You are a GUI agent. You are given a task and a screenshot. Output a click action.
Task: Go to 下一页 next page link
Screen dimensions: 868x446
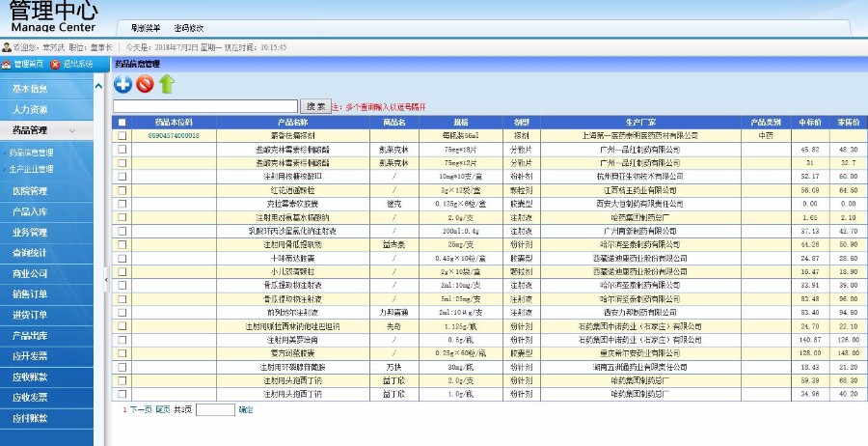click(141, 410)
